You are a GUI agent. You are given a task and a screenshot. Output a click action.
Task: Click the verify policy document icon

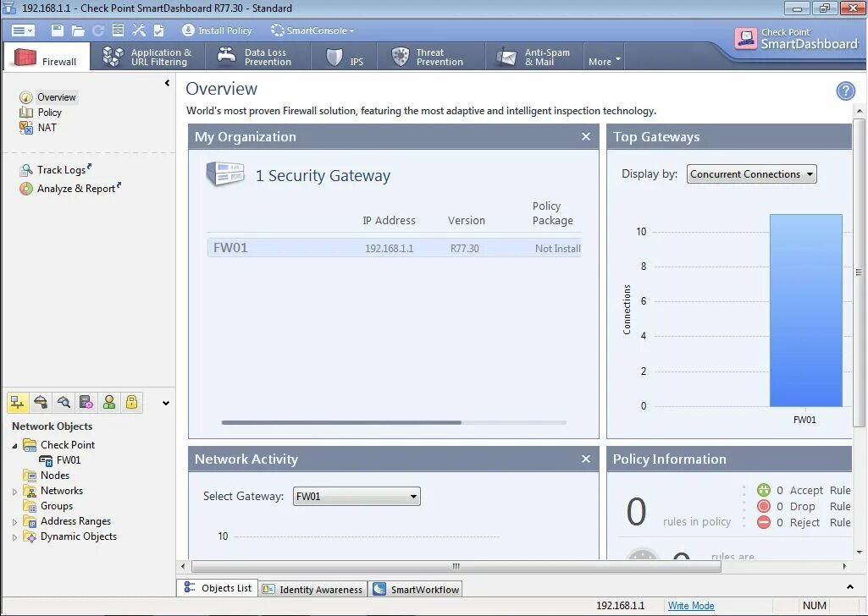pos(158,30)
